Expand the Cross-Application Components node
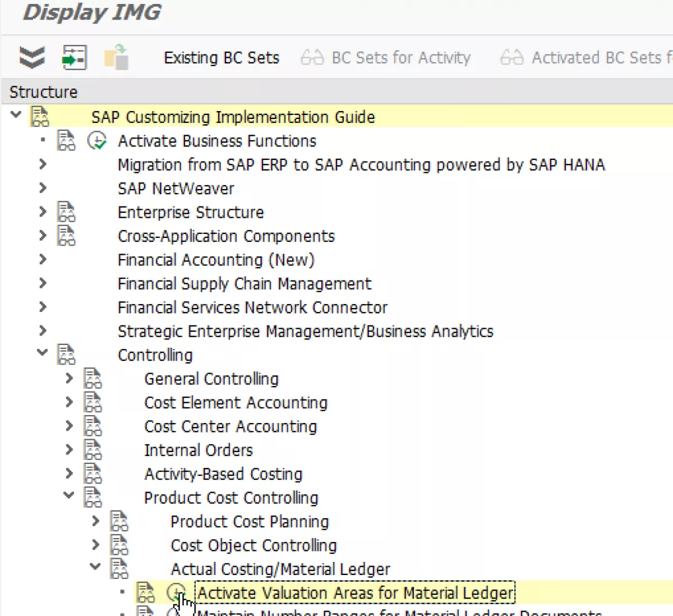 pyautogui.click(x=43, y=235)
